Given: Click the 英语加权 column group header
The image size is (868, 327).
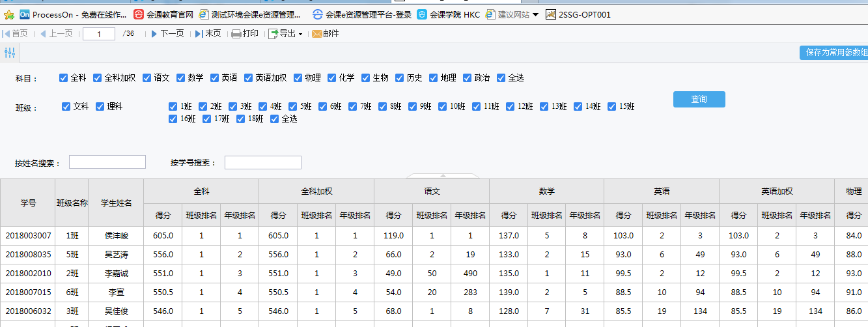Looking at the screenshot, I should click(x=777, y=192).
